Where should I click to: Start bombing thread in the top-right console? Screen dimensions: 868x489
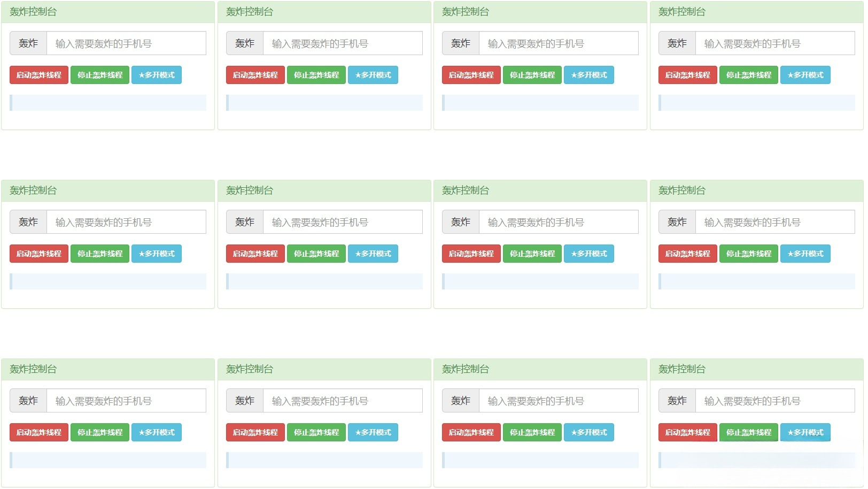point(687,75)
